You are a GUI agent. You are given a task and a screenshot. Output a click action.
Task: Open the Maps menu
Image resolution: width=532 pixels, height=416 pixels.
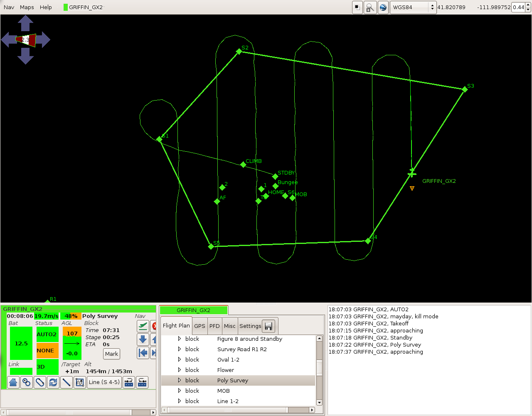[x=27, y=7]
